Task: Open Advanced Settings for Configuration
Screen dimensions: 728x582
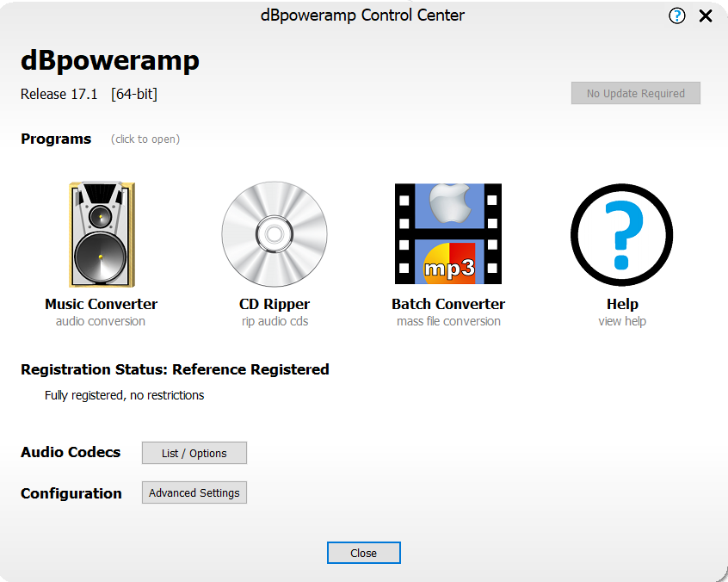Action: tap(194, 492)
